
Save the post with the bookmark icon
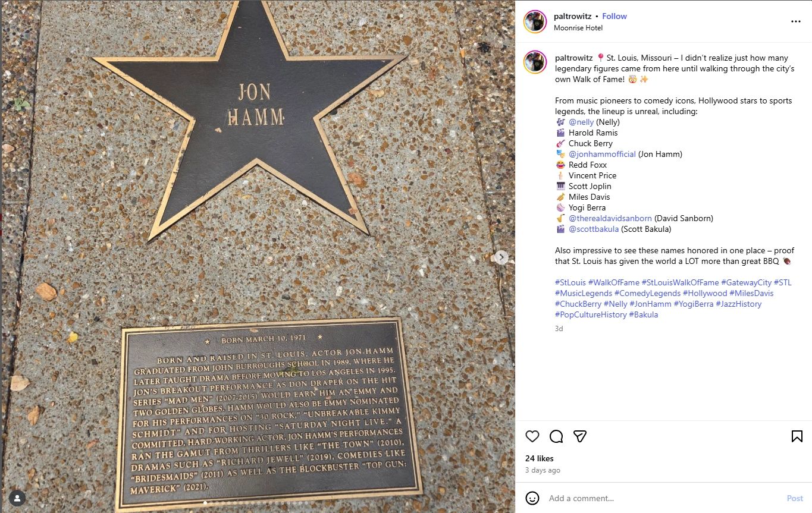[x=797, y=436]
